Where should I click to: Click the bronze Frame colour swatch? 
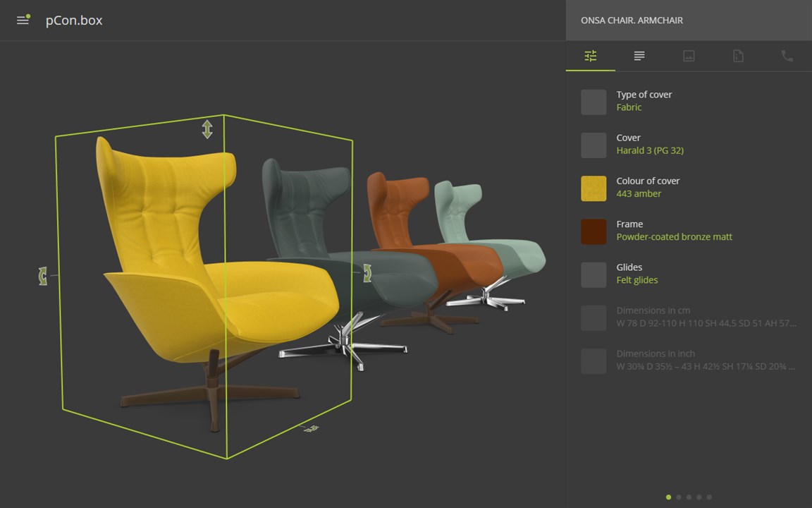coord(593,231)
